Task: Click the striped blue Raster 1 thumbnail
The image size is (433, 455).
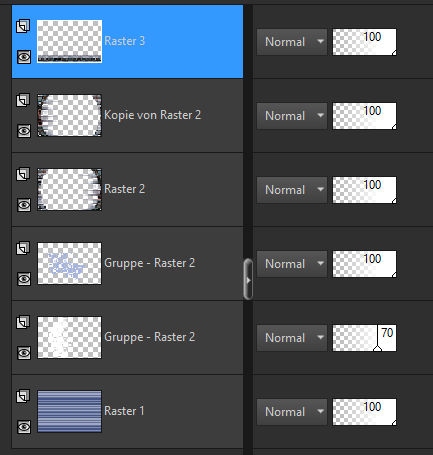Action: 69,411
